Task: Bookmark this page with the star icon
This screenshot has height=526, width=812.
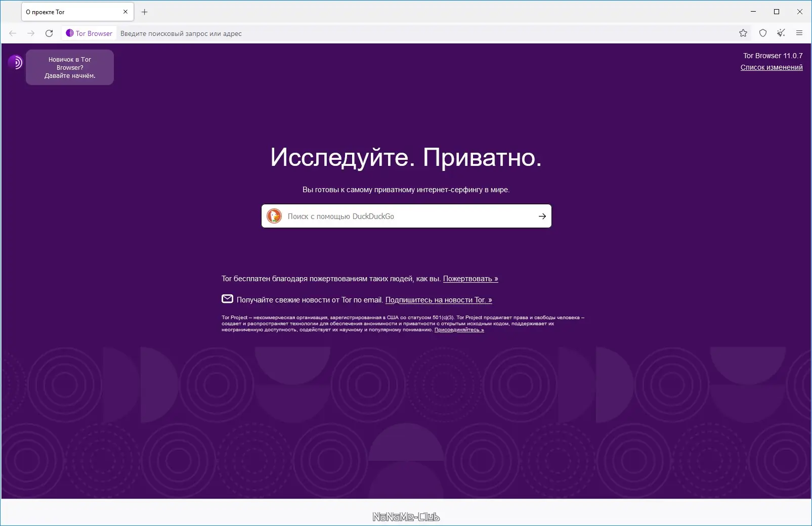Action: pos(743,33)
